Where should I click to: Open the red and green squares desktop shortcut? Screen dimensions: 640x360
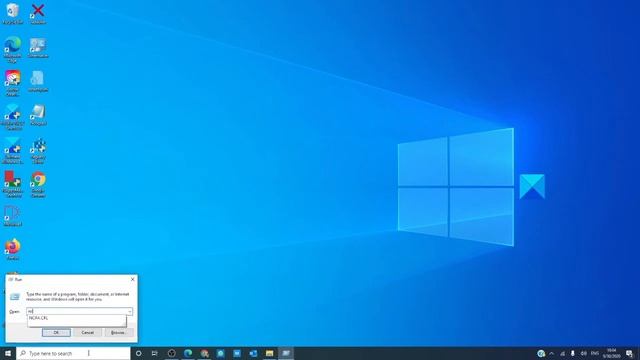click(x=13, y=184)
